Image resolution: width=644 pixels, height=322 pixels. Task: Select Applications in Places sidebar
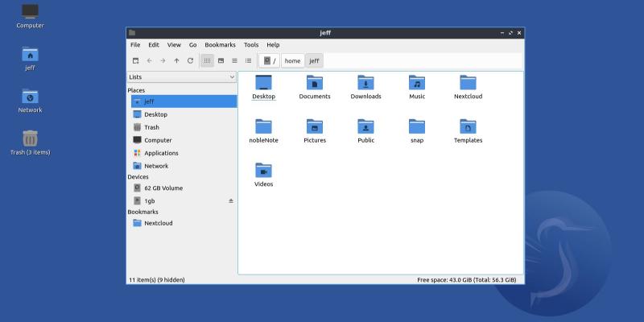[x=184, y=153]
